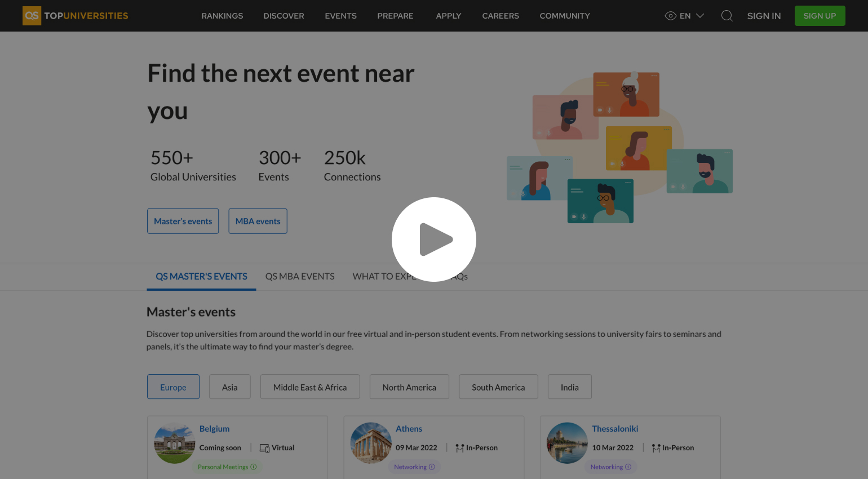The height and width of the screenshot is (479, 868).
Task: Open the Events menu item
Action: point(340,16)
